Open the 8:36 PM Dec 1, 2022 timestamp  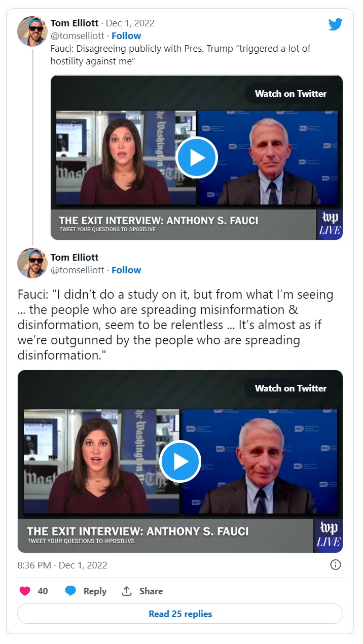62,565
